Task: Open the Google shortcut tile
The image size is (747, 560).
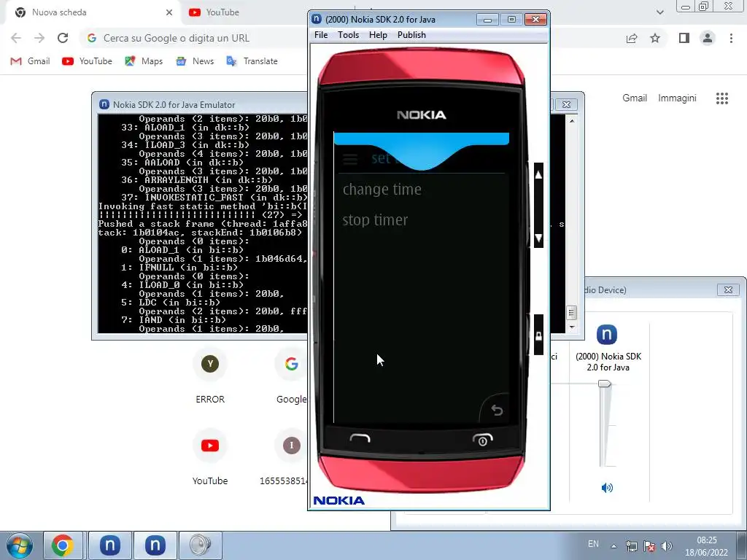Action: click(x=292, y=376)
